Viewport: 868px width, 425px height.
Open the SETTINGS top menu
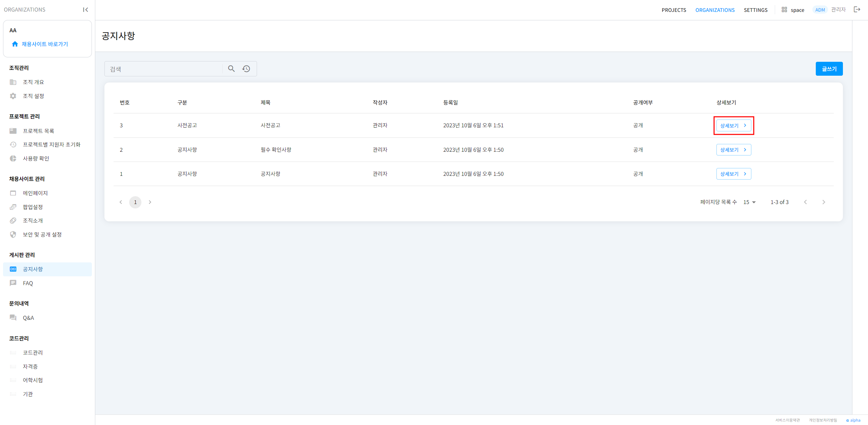coord(755,10)
